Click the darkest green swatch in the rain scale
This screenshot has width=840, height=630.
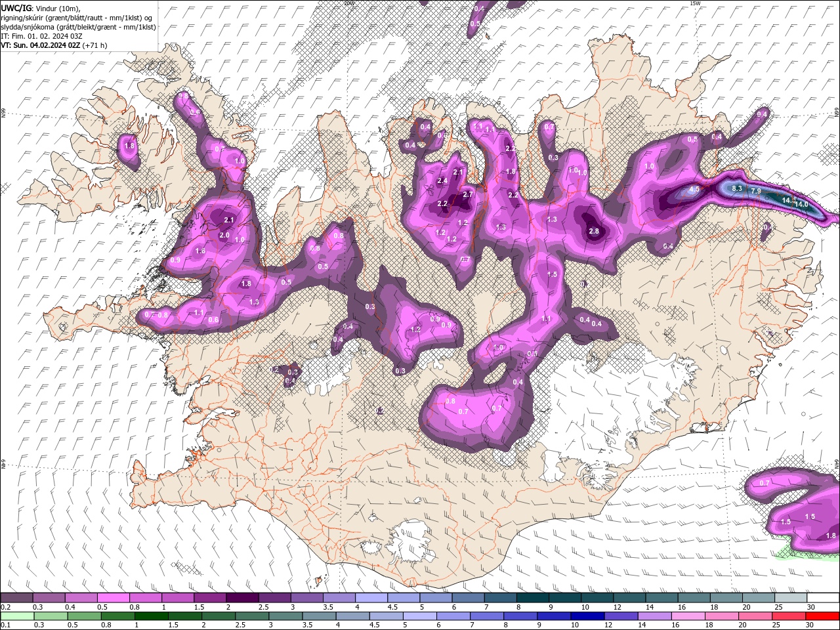pyautogui.click(x=152, y=616)
